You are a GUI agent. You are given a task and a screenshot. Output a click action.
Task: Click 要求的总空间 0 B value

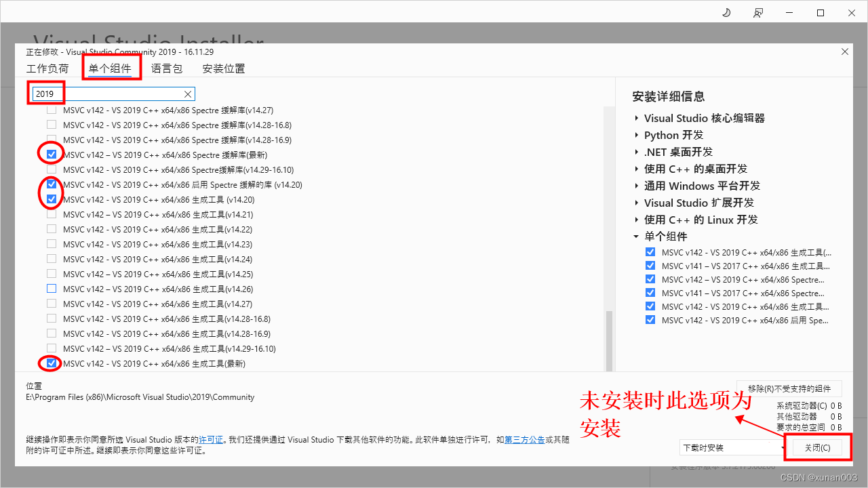(x=836, y=428)
